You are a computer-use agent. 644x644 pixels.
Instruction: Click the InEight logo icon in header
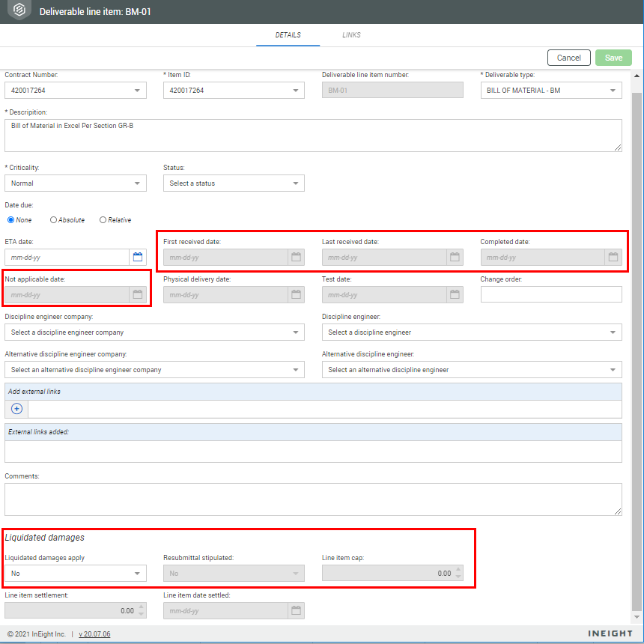[x=19, y=11]
